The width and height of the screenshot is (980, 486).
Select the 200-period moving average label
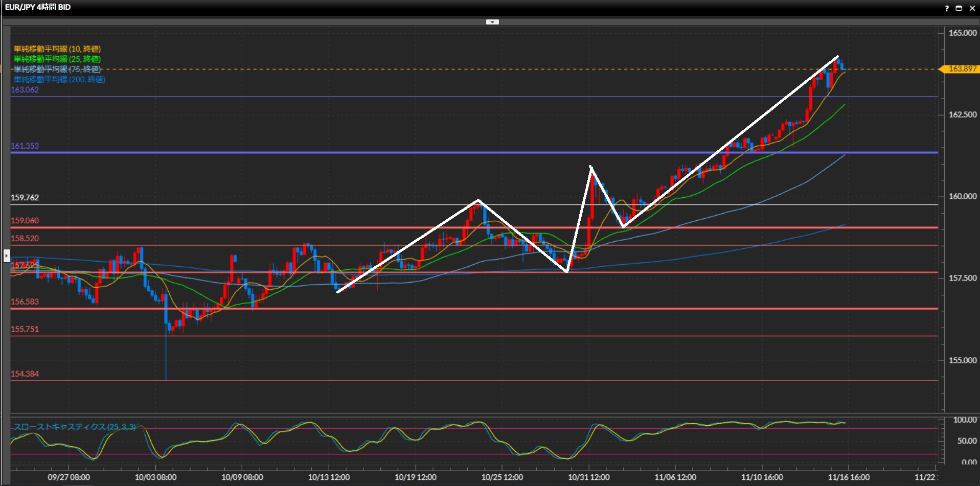(x=59, y=79)
